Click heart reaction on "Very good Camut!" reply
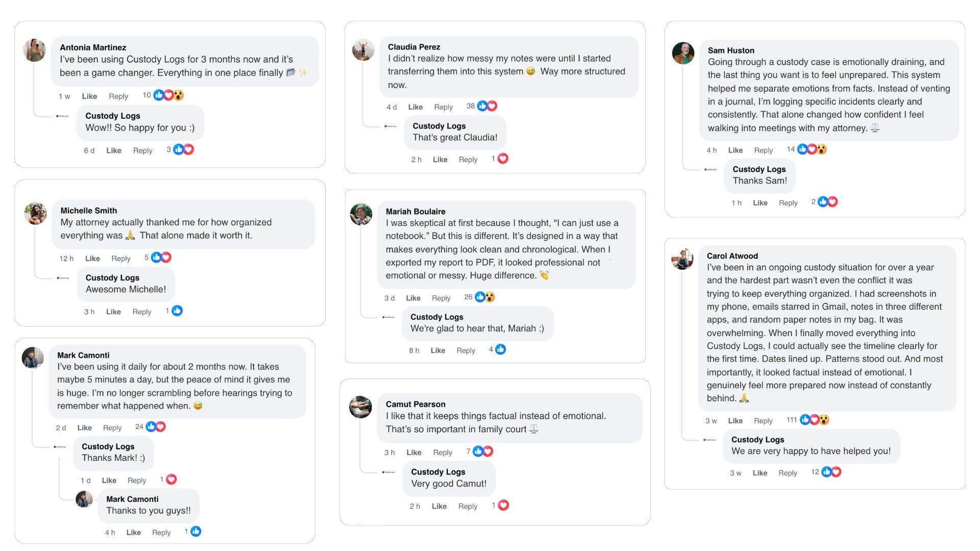Viewport: 980px width, 551px height. pos(503,505)
